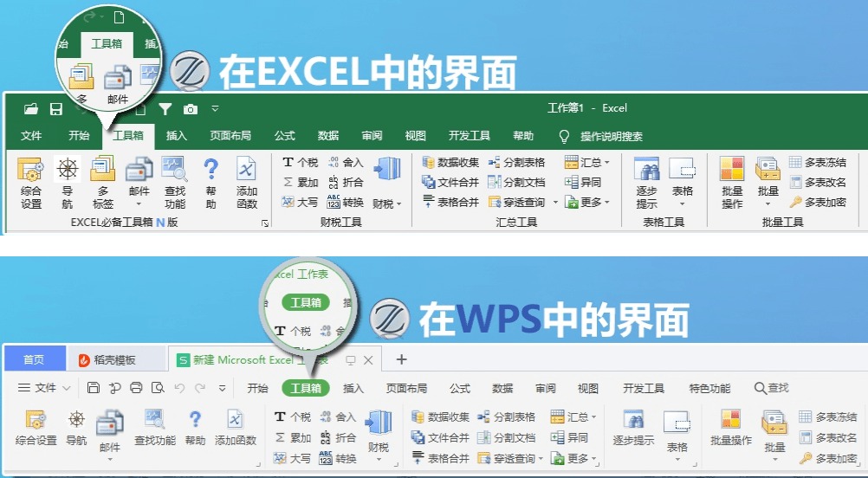Expand 财税 dropdown in Excel ribbon
This screenshot has width=868, height=478.
tap(398, 204)
